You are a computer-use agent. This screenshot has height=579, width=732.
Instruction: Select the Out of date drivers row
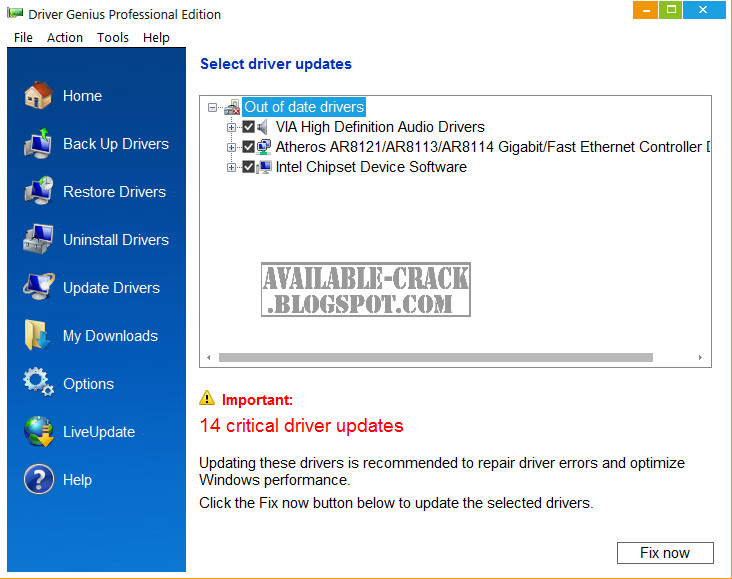(x=304, y=107)
